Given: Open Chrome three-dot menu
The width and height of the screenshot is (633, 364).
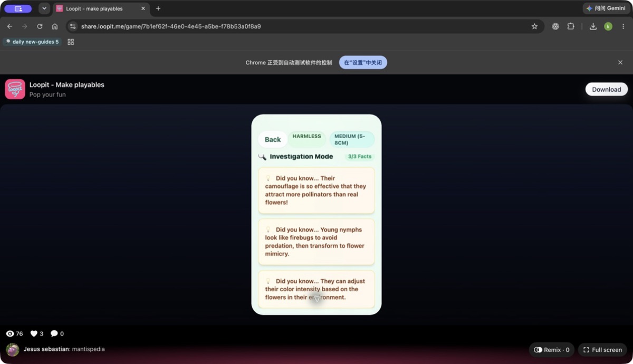Looking at the screenshot, I should click(x=623, y=26).
